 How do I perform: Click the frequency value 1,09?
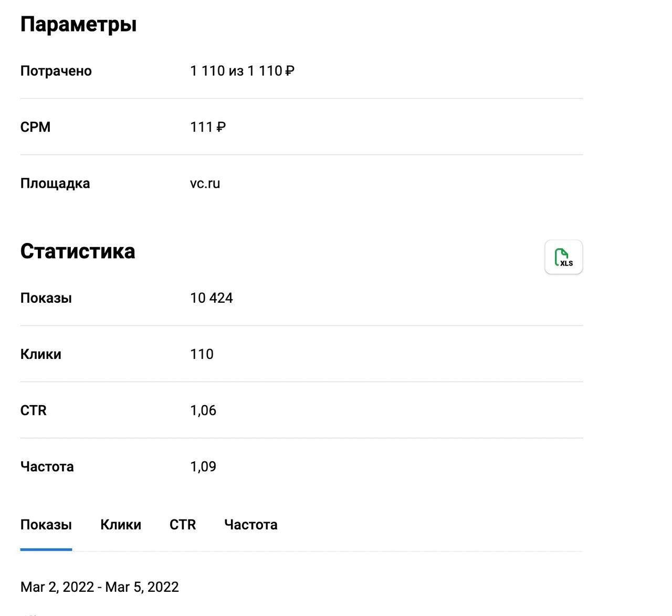(203, 466)
